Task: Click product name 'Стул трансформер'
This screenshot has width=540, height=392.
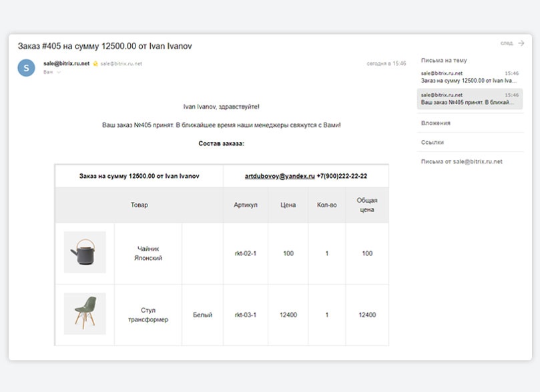Action: [x=148, y=315]
